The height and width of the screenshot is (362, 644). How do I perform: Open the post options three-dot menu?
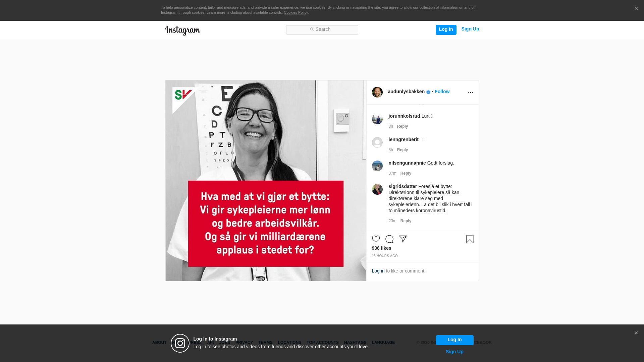[470, 93]
